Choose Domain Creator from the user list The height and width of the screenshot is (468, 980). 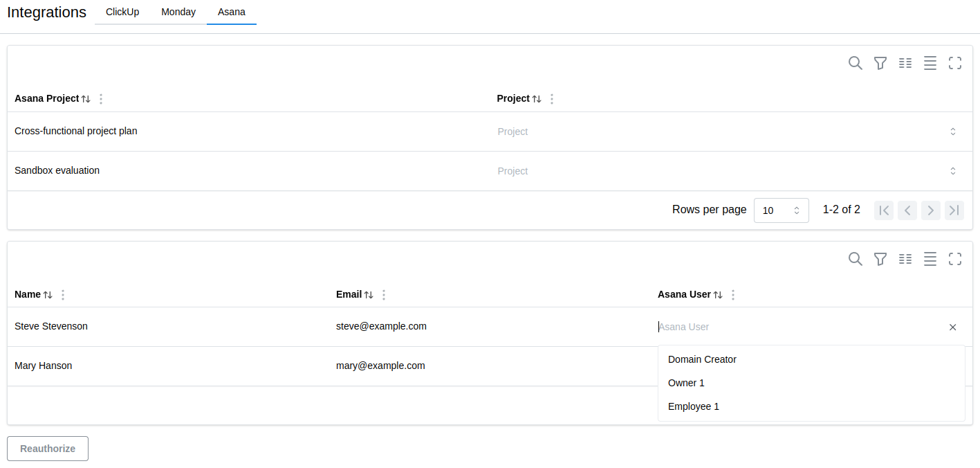(811, 359)
